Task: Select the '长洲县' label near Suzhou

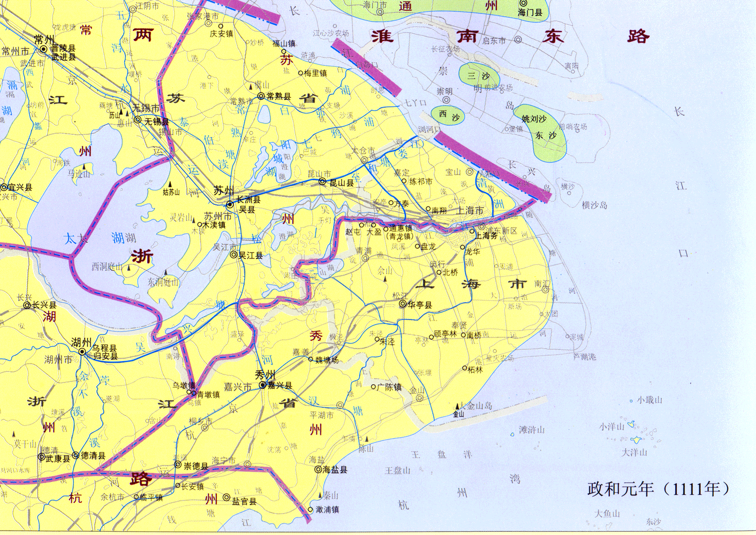Action: pos(248,200)
